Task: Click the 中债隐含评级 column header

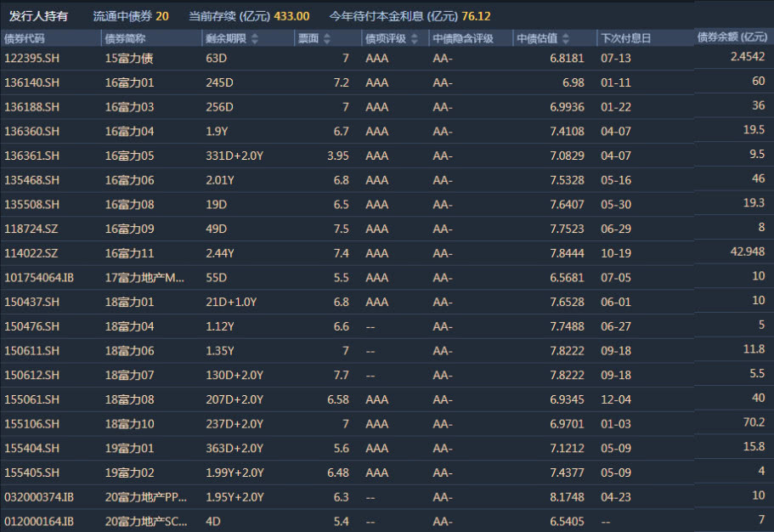Action: (463, 38)
